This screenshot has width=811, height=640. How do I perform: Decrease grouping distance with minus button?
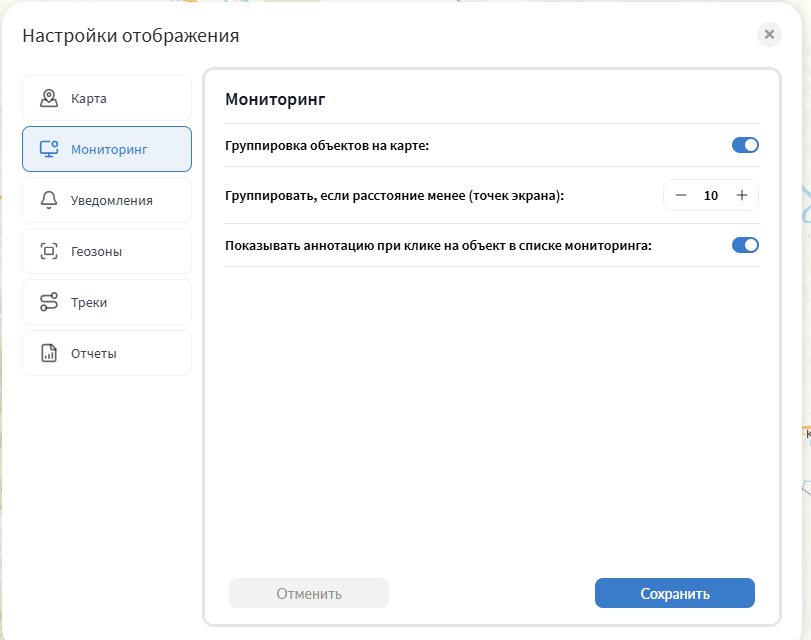(x=681, y=195)
